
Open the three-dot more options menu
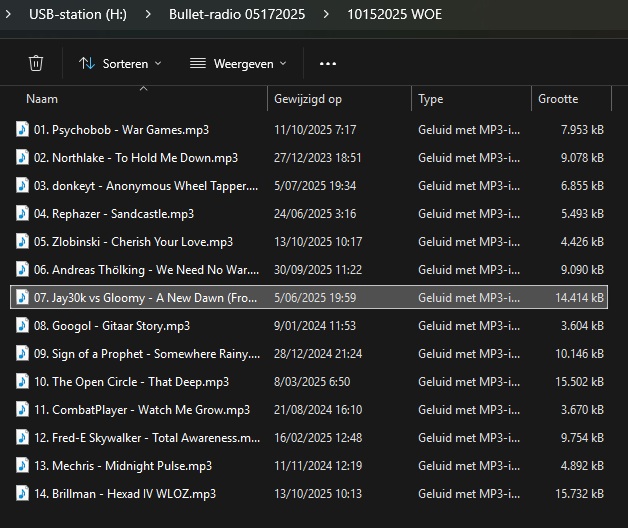click(328, 64)
